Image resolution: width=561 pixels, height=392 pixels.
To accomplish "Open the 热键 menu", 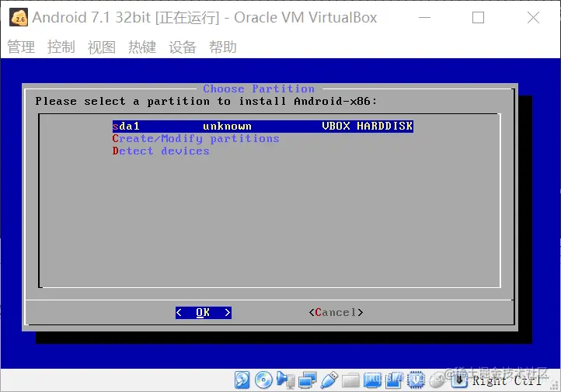I will click(142, 47).
